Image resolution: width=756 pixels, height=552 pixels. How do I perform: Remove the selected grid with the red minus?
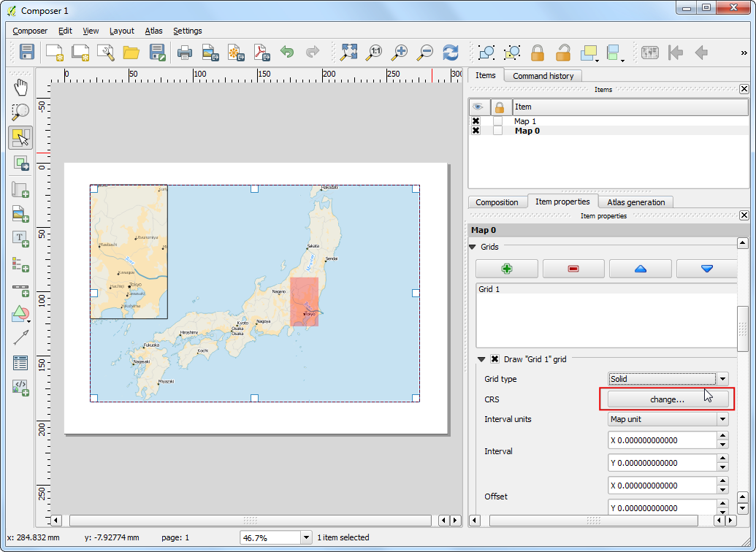click(573, 269)
